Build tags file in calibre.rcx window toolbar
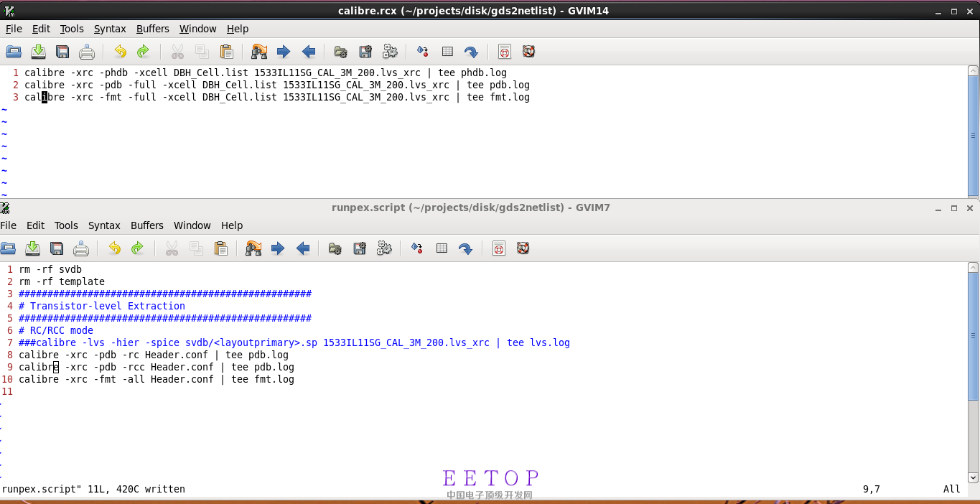 tap(447, 52)
